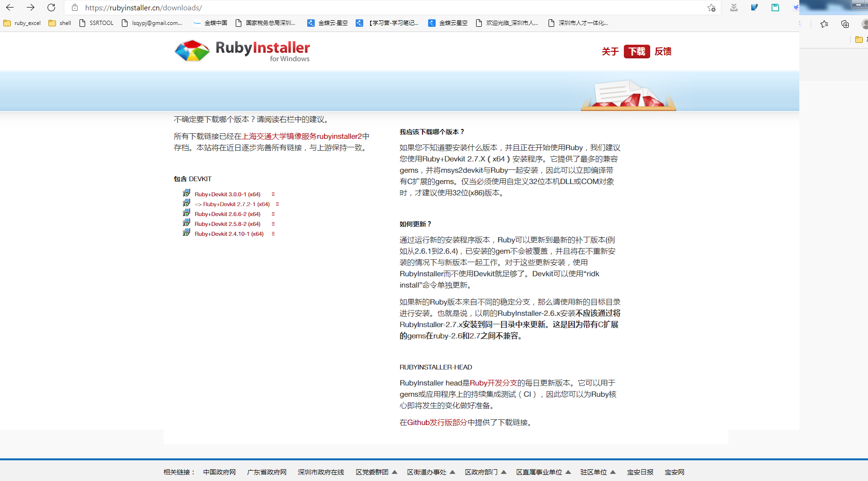Reload the page with refresh icon
868x481 pixels.
click(51, 8)
